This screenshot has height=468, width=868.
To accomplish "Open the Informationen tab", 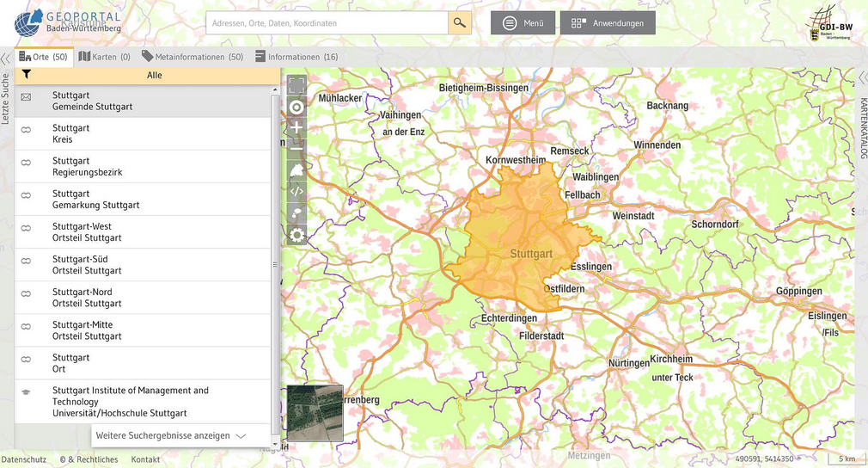I will click(296, 57).
